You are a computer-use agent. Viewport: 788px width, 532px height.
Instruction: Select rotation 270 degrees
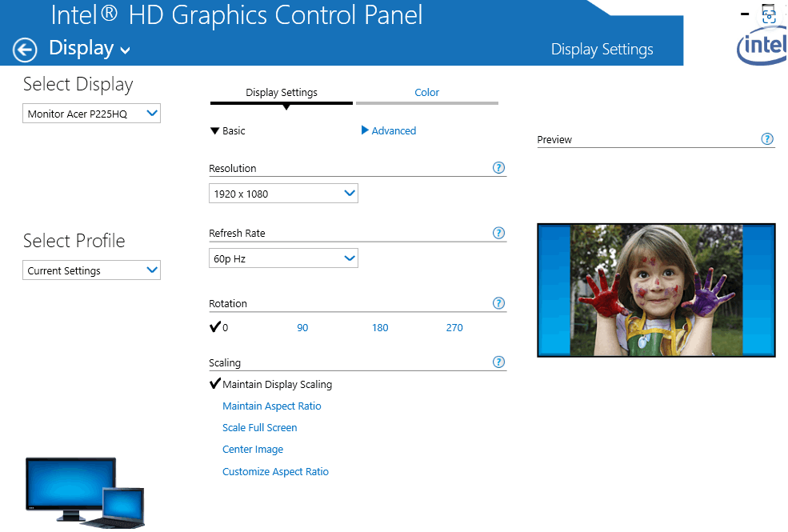[454, 327]
